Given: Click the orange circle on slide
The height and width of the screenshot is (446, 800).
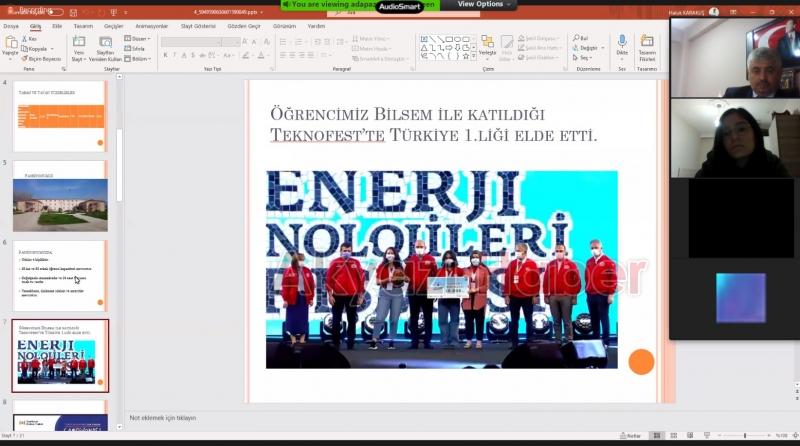Looking at the screenshot, I should 641,362.
